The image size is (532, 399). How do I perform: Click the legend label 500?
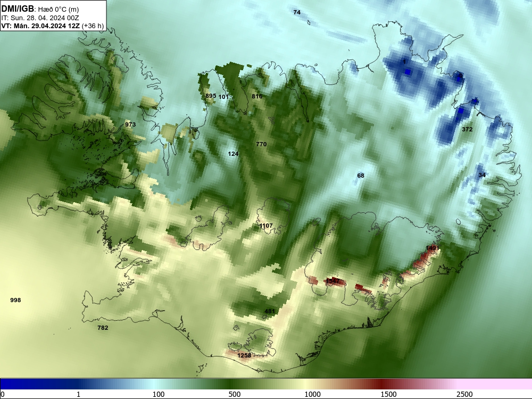[x=235, y=394]
